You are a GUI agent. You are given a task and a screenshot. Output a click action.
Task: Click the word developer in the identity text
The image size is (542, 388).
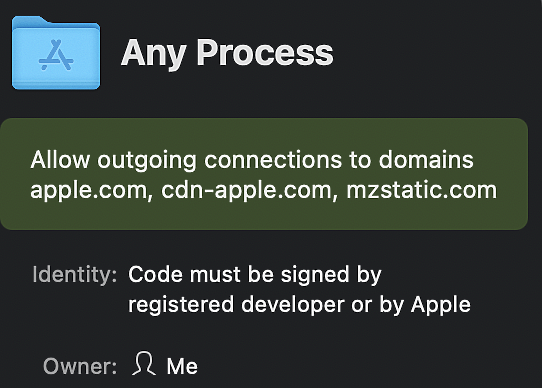293,305
